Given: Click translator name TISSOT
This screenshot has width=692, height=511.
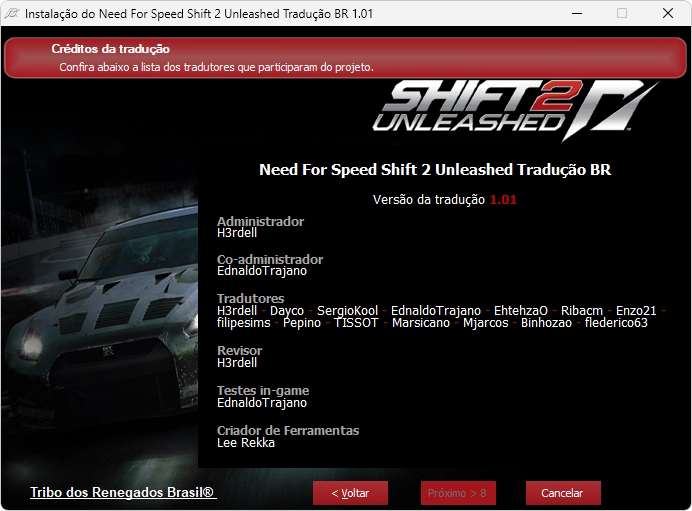Looking at the screenshot, I should point(356,323).
